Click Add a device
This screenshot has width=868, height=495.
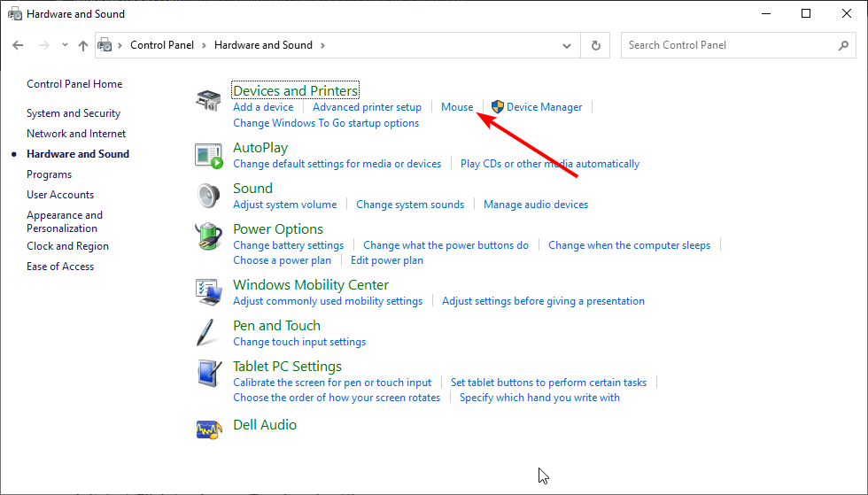click(263, 107)
